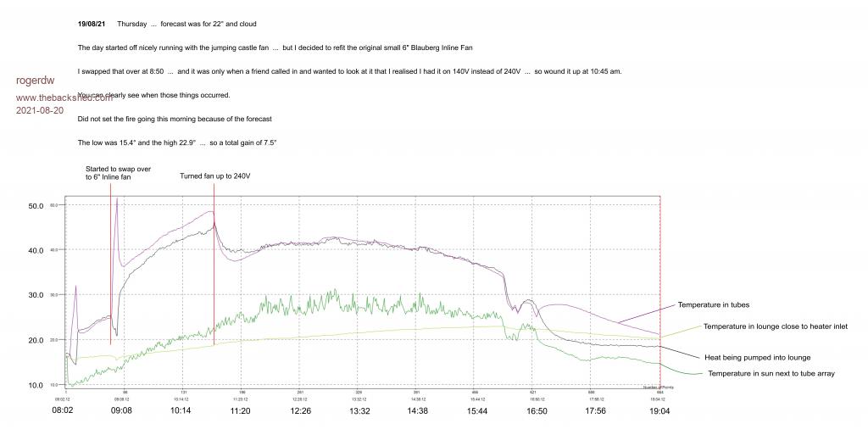Select "Temperature in sun next to tube array" label
This screenshot has height=435, width=868.
(778, 373)
